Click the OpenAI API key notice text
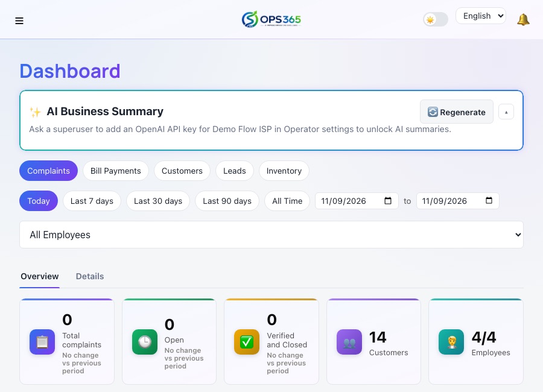Image resolution: width=543 pixels, height=392 pixels. (240, 129)
